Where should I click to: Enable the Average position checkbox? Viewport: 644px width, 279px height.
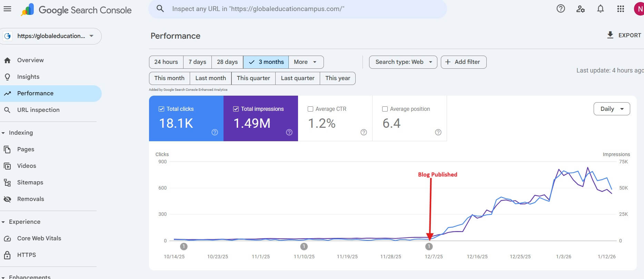385,109
